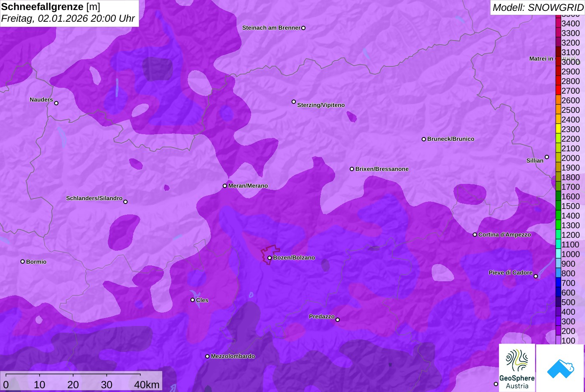Click the 'Bruneck/Brunico' label
585x392 pixels.
[x=451, y=139]
